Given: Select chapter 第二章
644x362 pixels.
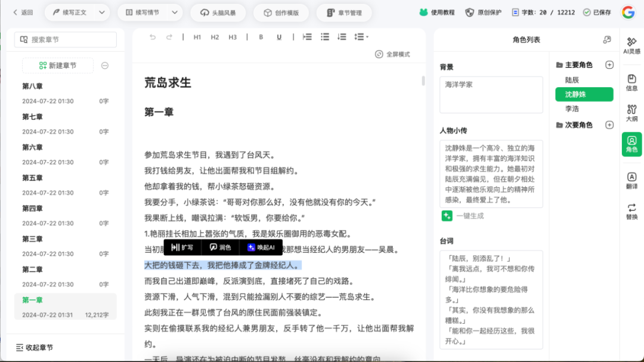Looking at the screenshot, I should point(66,277).
